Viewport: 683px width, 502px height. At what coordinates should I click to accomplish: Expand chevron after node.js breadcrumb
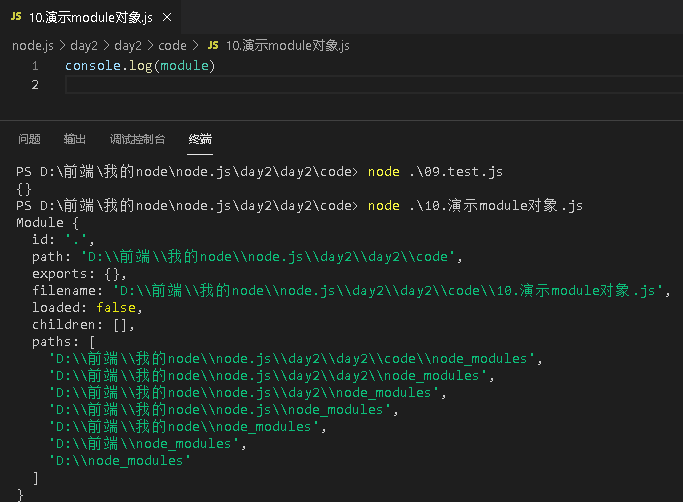(62, 46)
